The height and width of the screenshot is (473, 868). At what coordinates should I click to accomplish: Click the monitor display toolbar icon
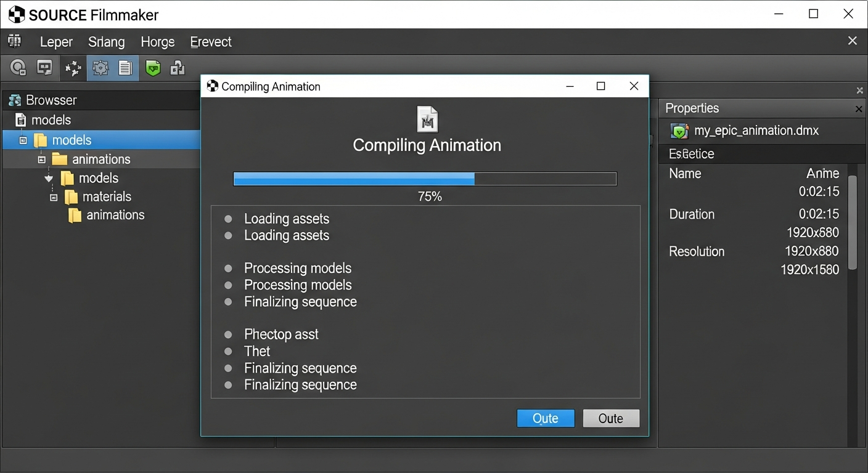click(x=44, y=68)
